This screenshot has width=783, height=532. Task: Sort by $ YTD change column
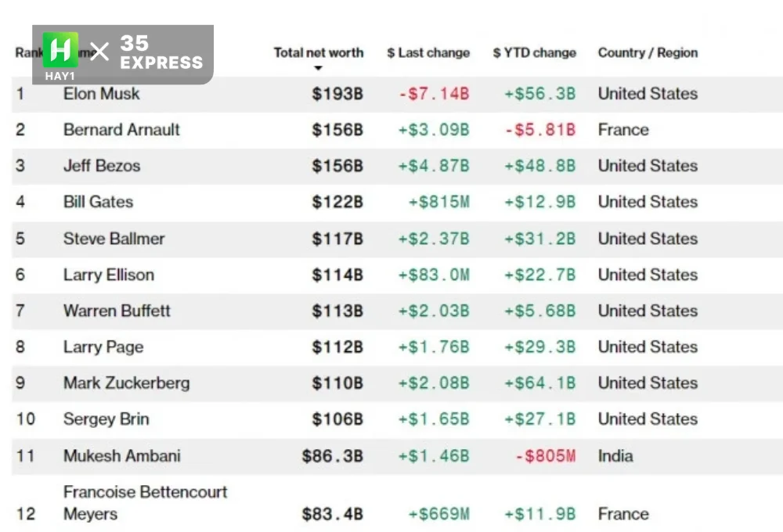click(534, 52)
